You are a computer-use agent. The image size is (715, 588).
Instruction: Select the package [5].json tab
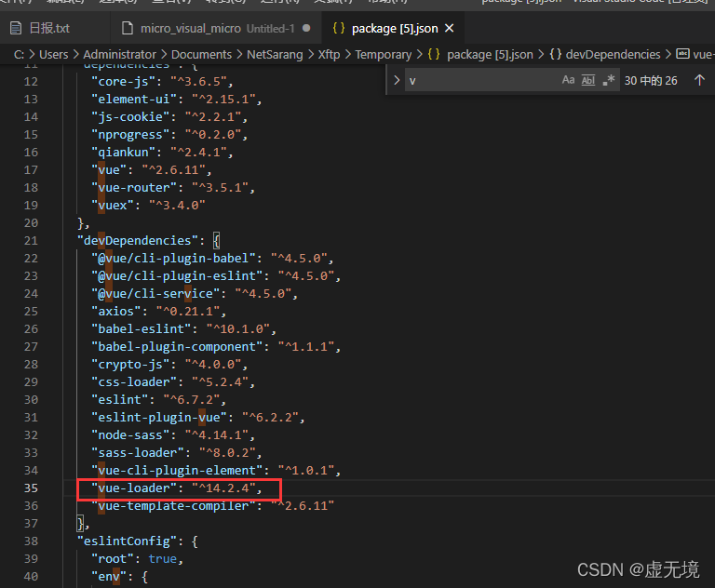(x=393, y=28)
